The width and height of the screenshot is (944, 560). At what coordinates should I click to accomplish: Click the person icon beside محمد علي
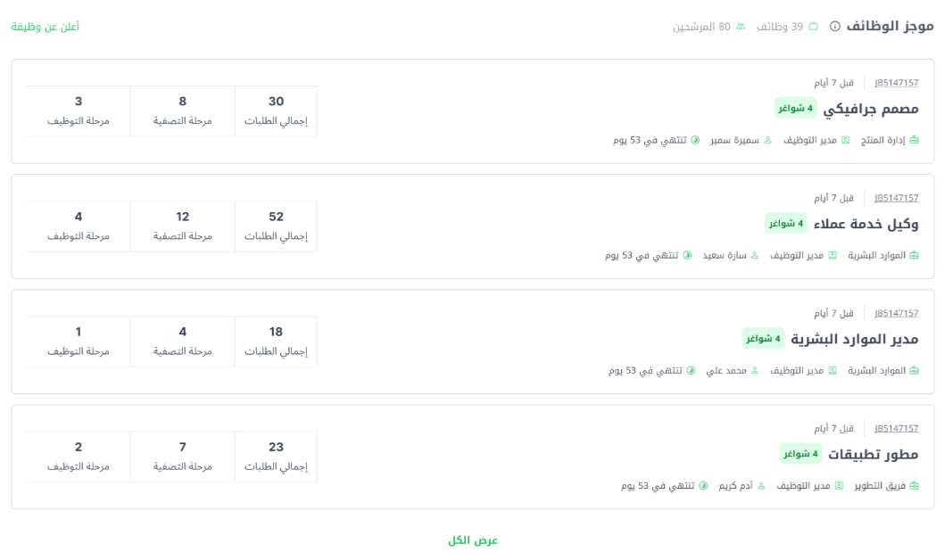(754, 370)
